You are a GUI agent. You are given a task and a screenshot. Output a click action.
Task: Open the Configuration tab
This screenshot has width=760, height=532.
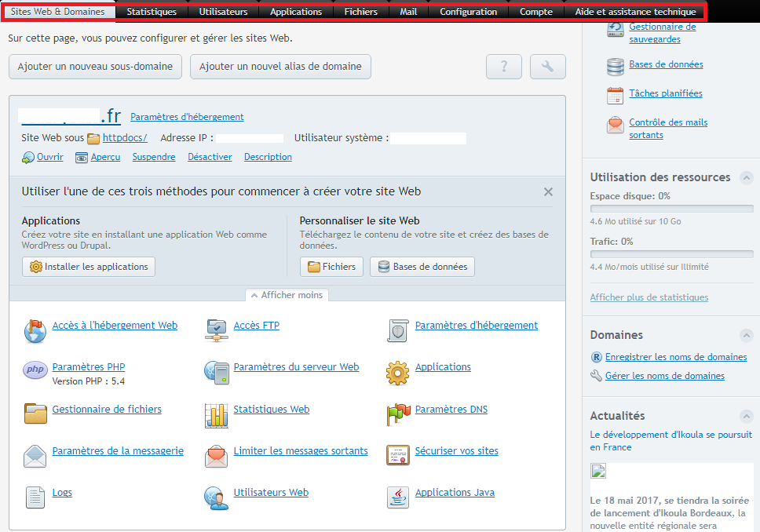(469, 12)
